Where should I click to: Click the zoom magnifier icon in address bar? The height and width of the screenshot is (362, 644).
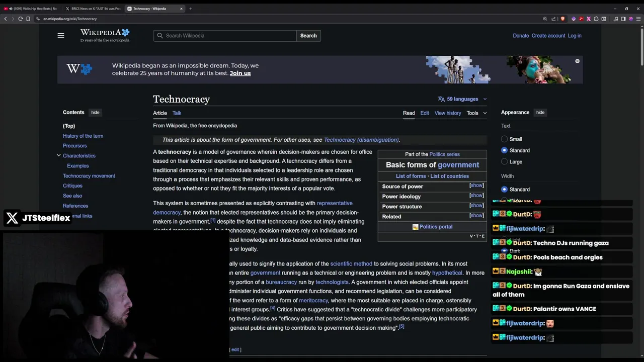[545, 19]
